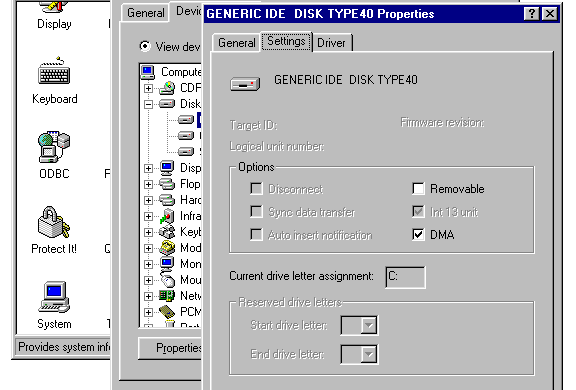Open the Protect It! padlock icon
The width and height of the screenshot is (576, 390).
[54, 222]
